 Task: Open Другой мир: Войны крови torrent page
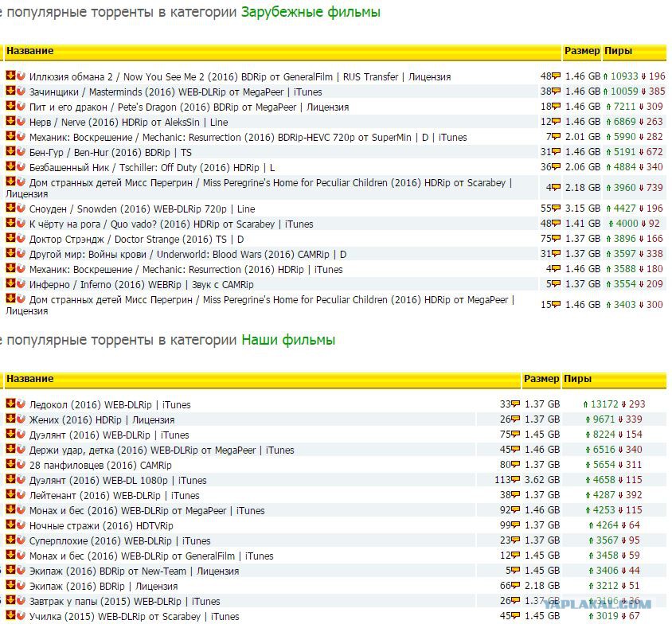[x=188, y=255]
